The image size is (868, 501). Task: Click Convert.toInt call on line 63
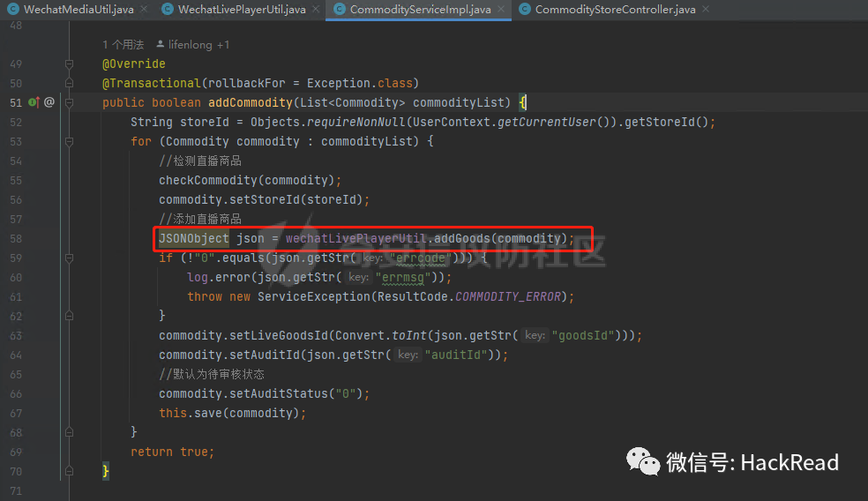pyautogui.click(x=381, y=335)
